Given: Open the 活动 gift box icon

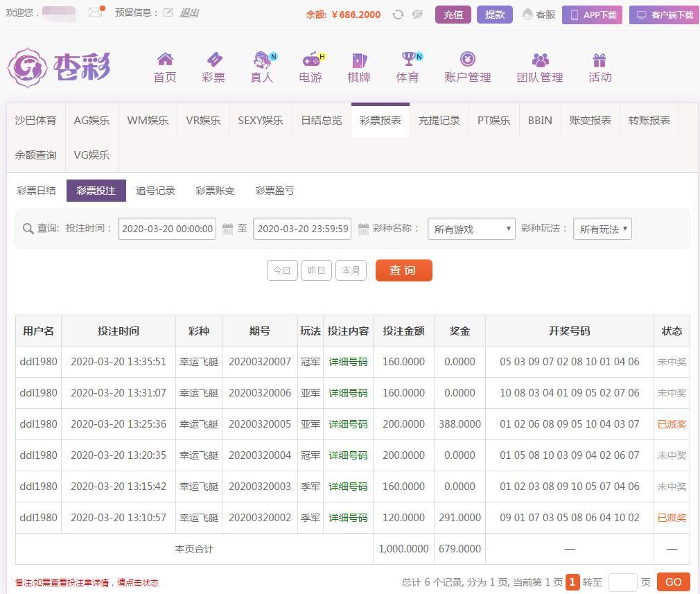Looking at the screenshot, I should [x=600, y=60].
